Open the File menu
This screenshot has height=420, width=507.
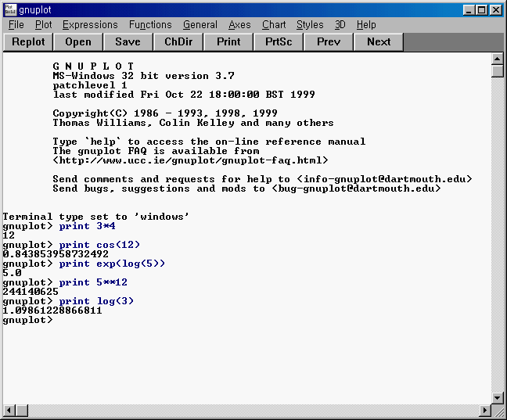coord(16,25)
